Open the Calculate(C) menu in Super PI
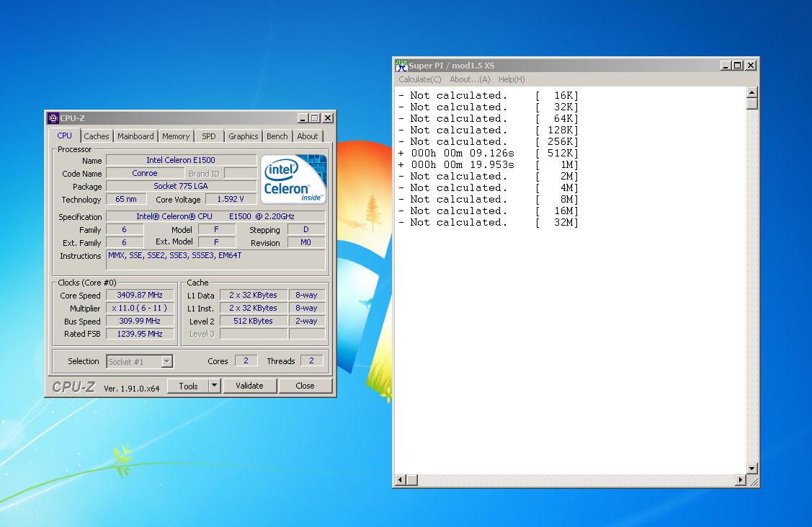 420,79
